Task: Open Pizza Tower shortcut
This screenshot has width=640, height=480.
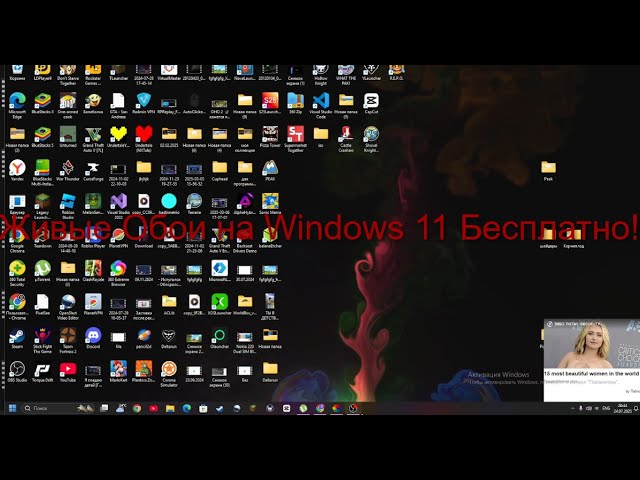Action: [270, 138]
